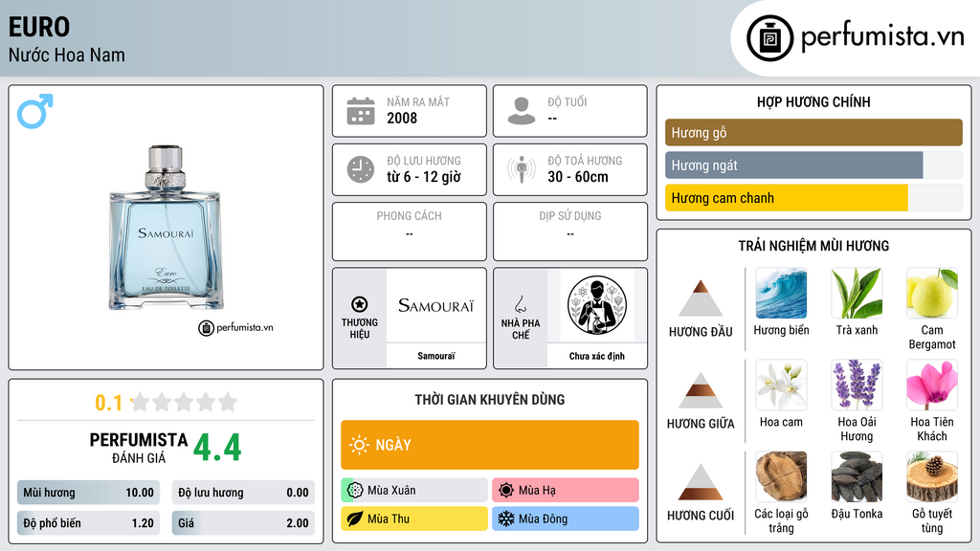Image resolution: width=980 pixels, height=551 pixels.
Task: Click the Độ lưu hương 0.00 score bar
Action: pos(243,493)
